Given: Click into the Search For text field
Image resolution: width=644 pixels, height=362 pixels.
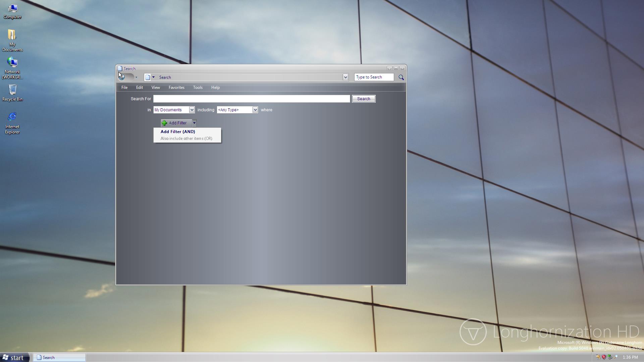Looking at the screenshot, I should coord(252,99).
